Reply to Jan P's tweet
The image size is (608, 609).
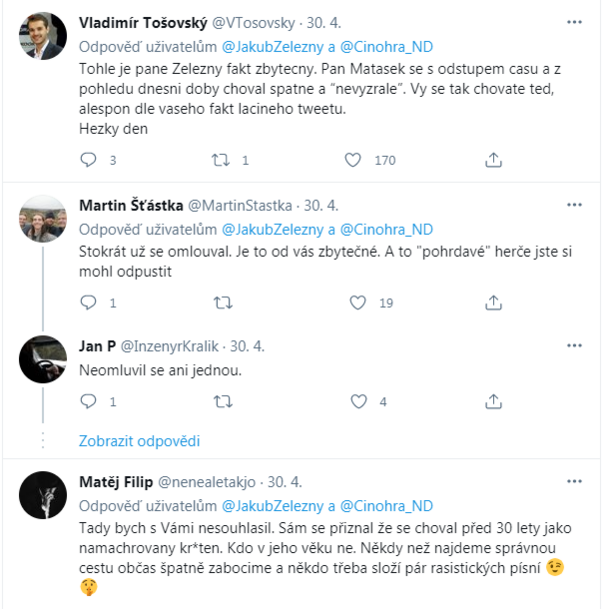pyautogui.click(x=88, y=401)
